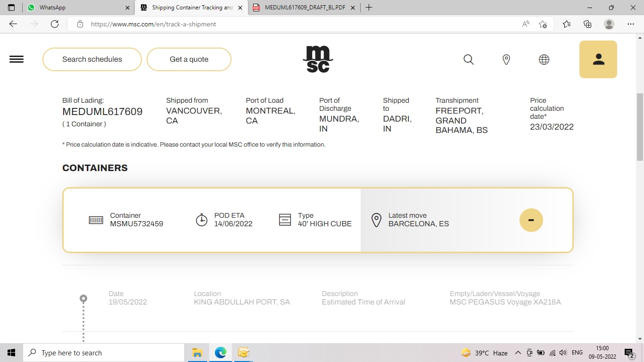The width and height of the screenshot is (644, 362).
Task: Click POD ETA date 14/06/2022
Action: coord(233,224)
